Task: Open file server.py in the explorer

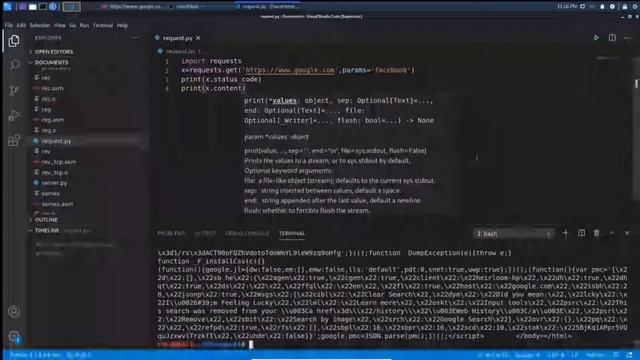Action: tap(54, 183)
